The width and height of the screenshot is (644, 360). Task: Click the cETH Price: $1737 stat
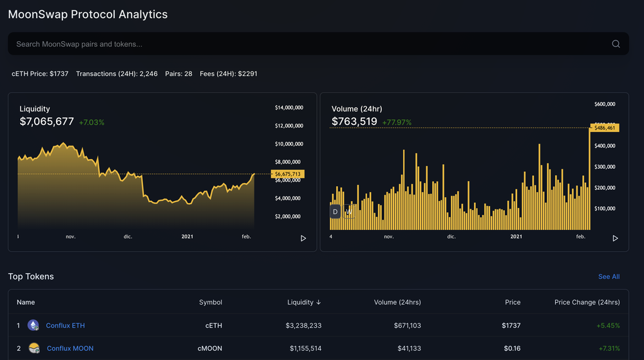tap(40, 74)
